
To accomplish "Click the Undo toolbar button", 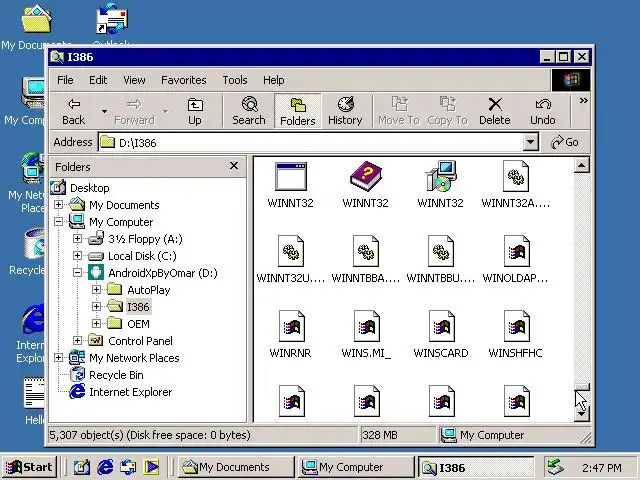I will click(x=543, y=111).
